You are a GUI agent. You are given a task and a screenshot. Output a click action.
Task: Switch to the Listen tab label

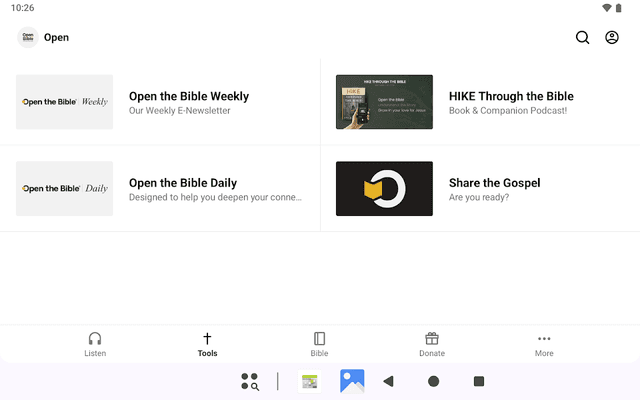pos(95,353)
